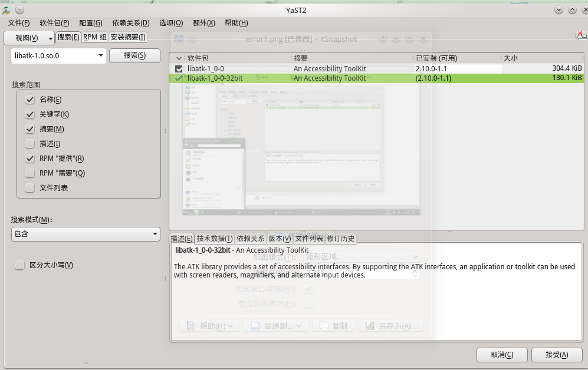
Task: Toggle status icon of libatk-1_0-0 package
Action: (x=179, y=69)
